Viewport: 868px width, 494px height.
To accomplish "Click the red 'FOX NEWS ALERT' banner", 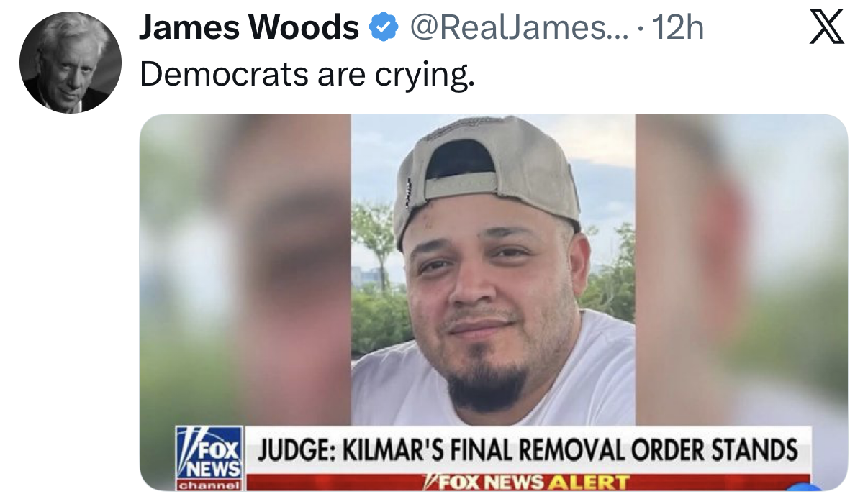I will [x=528, y=482].
